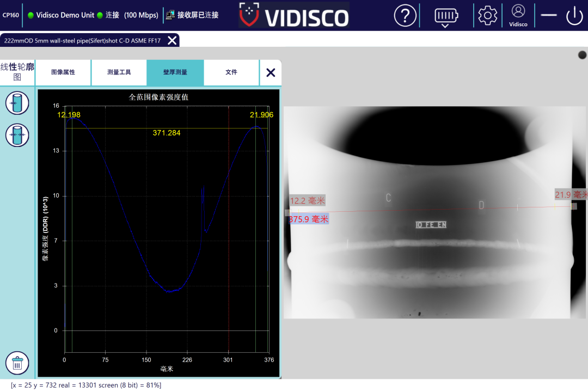Click the black dot indicator above the radiograph
588x392 pixels.
pos(582,55)
